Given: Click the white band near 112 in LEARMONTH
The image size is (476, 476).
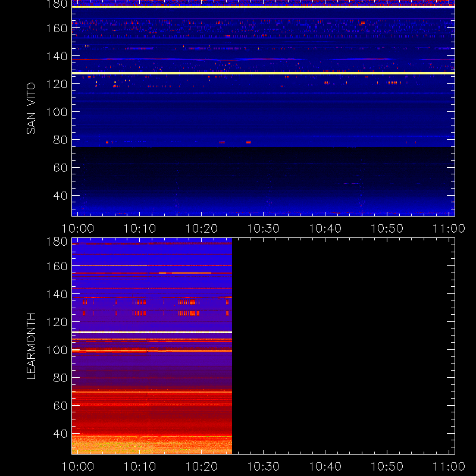Looking at the screenshot, I should (x=152, y=333).
